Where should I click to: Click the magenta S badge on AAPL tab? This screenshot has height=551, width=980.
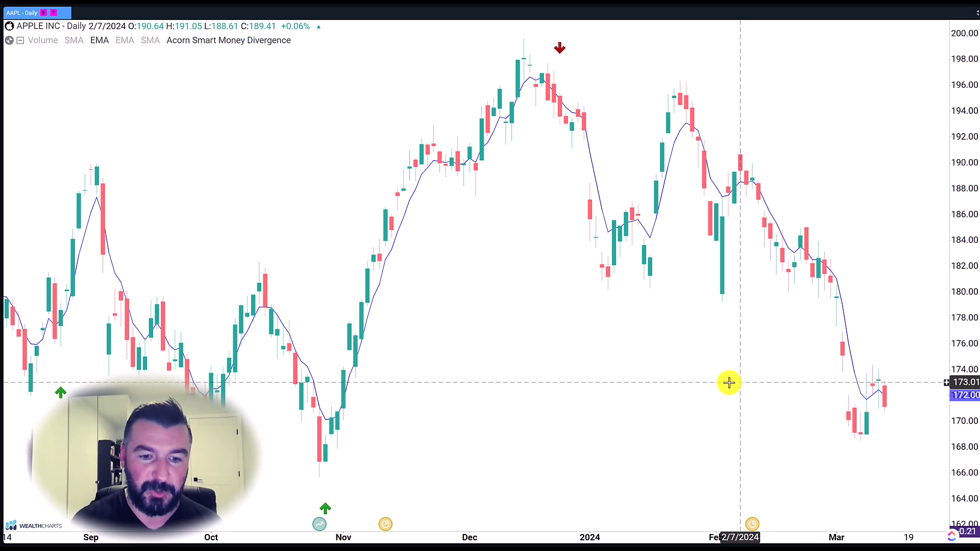pos(43,13)
